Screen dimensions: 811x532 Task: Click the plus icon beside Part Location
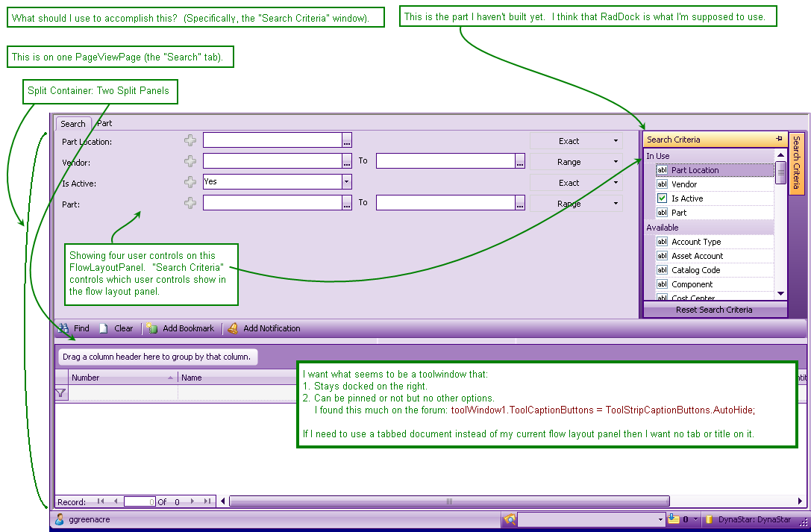point(190,140)
